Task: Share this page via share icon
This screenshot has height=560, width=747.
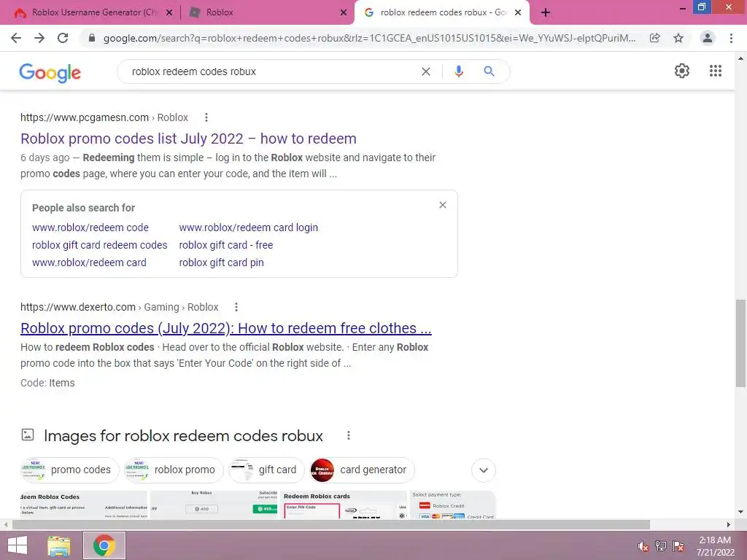Action: tap(655, 38)
